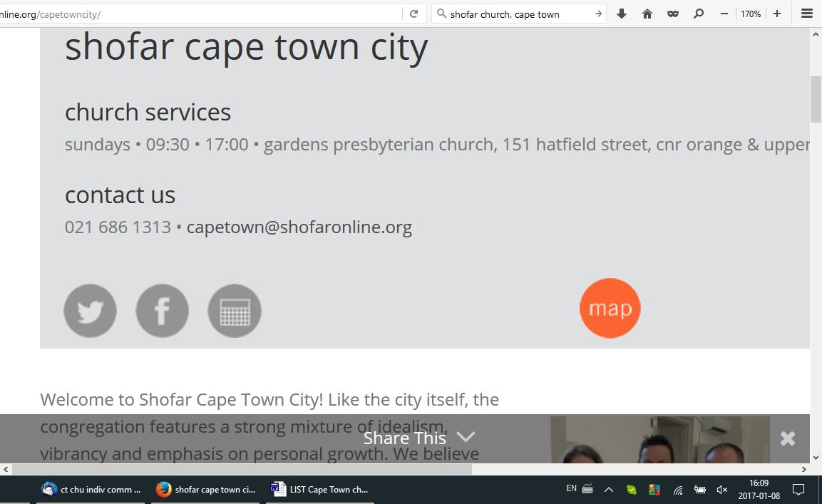This screenshot has width=822, height=504.
Task: Click the orange map button
Action: (610, 309)
